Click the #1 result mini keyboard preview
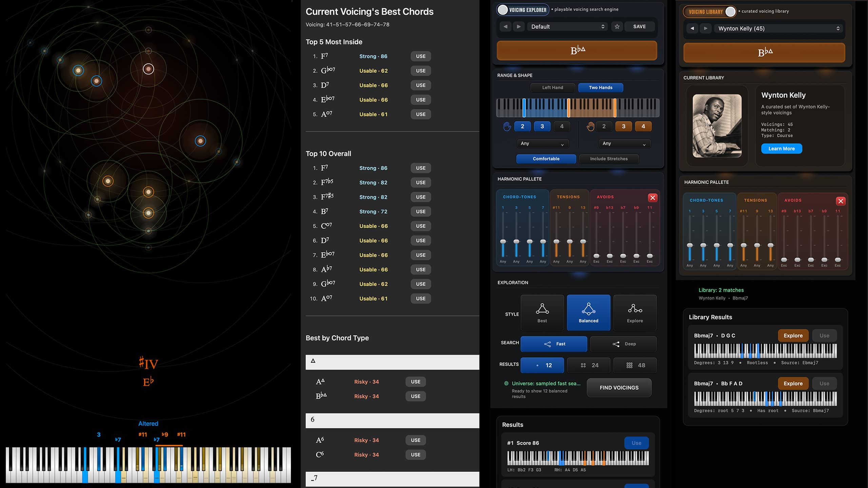This screenshot has width=868, height=488. (x=578, y=458)
